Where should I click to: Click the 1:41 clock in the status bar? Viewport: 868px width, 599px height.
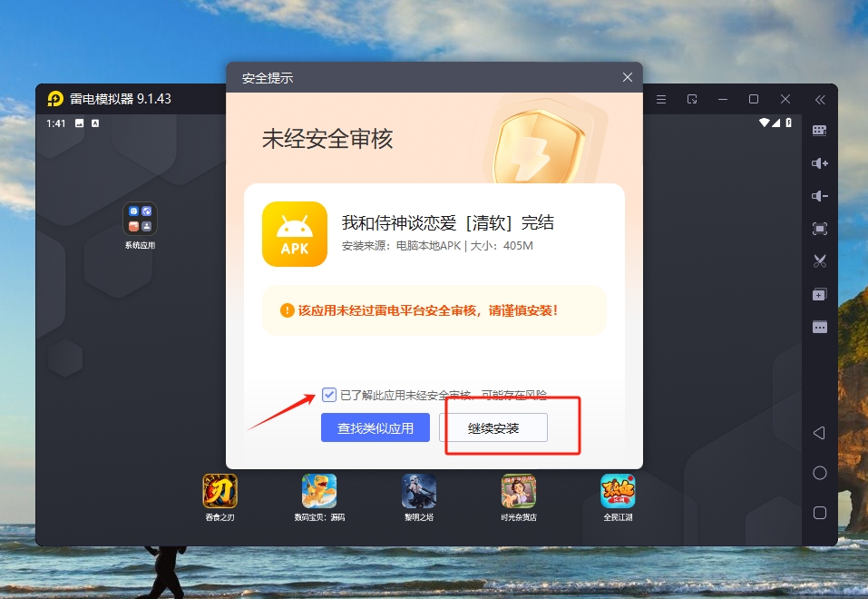coord(56,123)
